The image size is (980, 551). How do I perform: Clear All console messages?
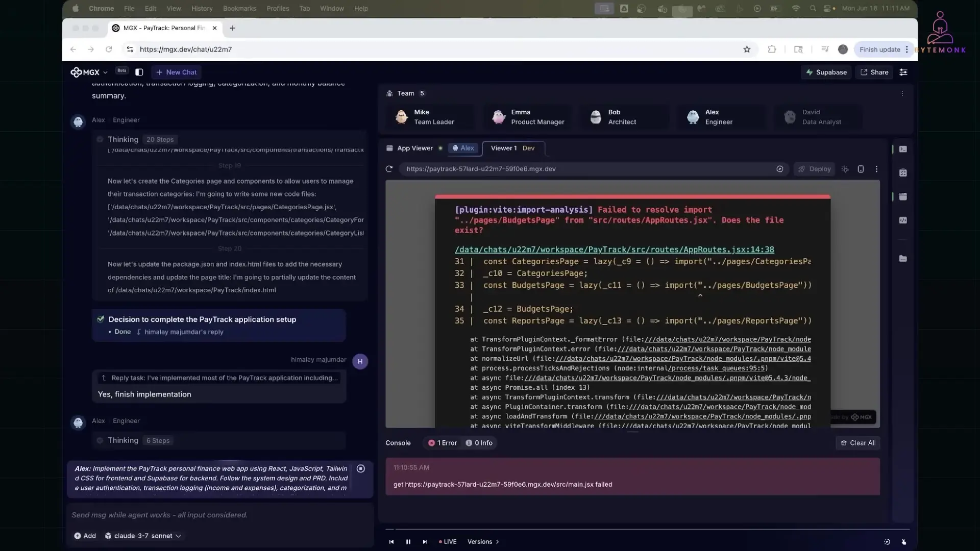(858, 443)
